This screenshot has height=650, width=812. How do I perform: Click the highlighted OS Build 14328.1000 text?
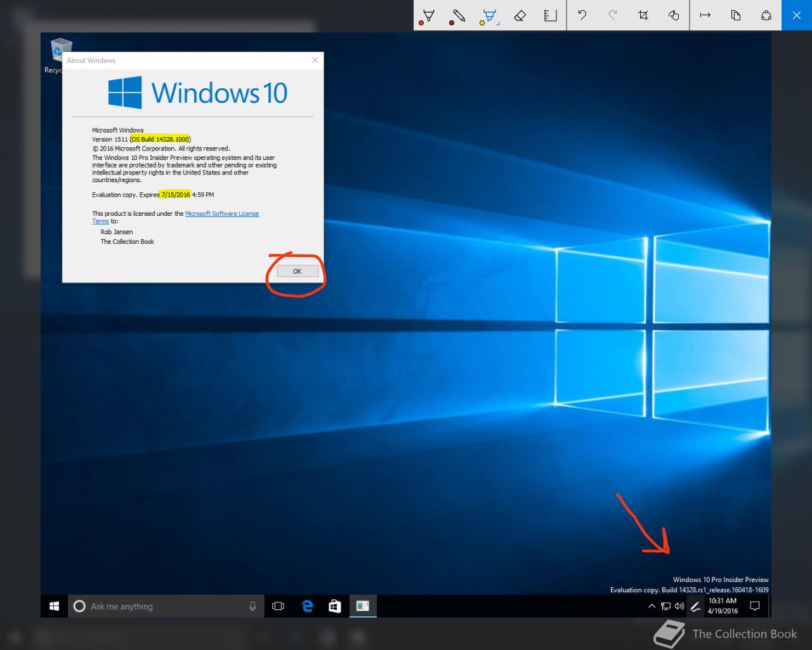(160, 139)
